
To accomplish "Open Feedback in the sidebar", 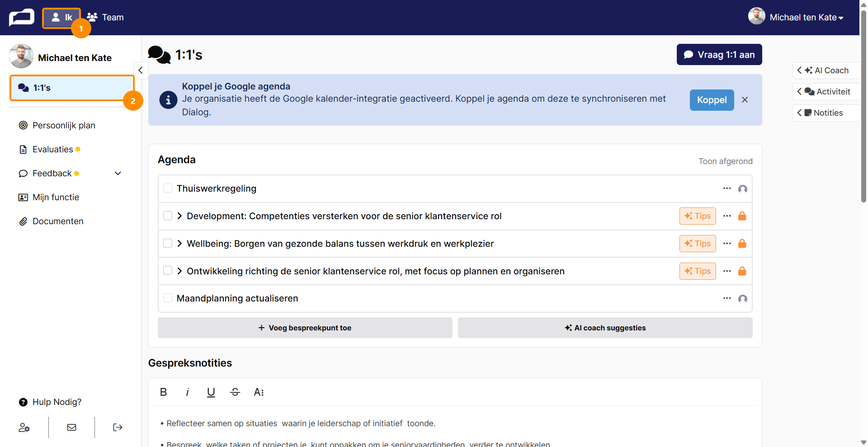I will pyautogui.click(x=49, y=173).
